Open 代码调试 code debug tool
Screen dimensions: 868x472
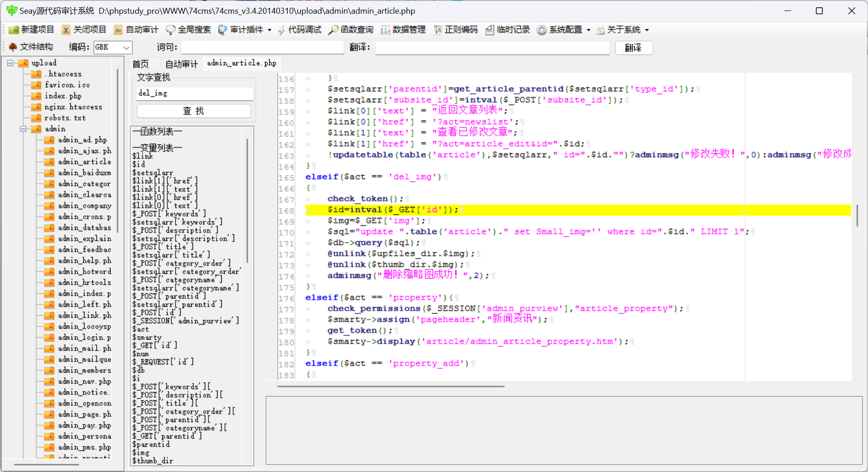[300, 30]
